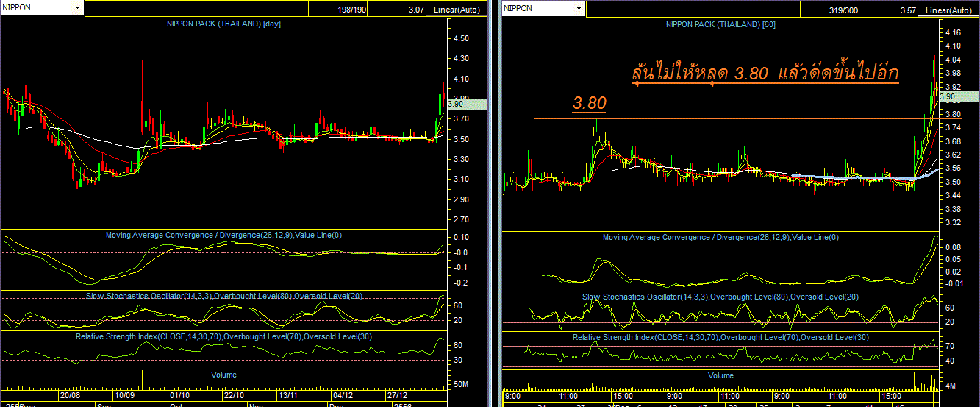
Task: Click the 27/12 date on day chart axis
Action: tap(398, 395)
